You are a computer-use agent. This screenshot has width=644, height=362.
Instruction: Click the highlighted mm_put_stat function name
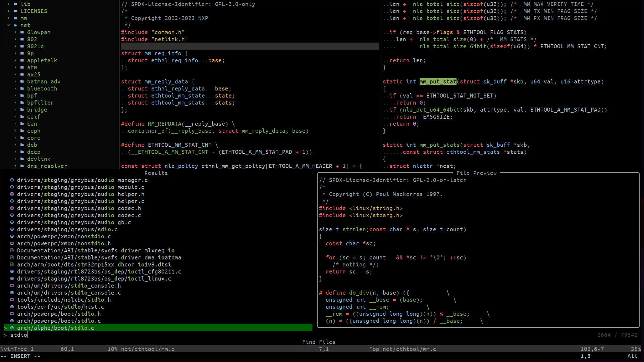438,81
